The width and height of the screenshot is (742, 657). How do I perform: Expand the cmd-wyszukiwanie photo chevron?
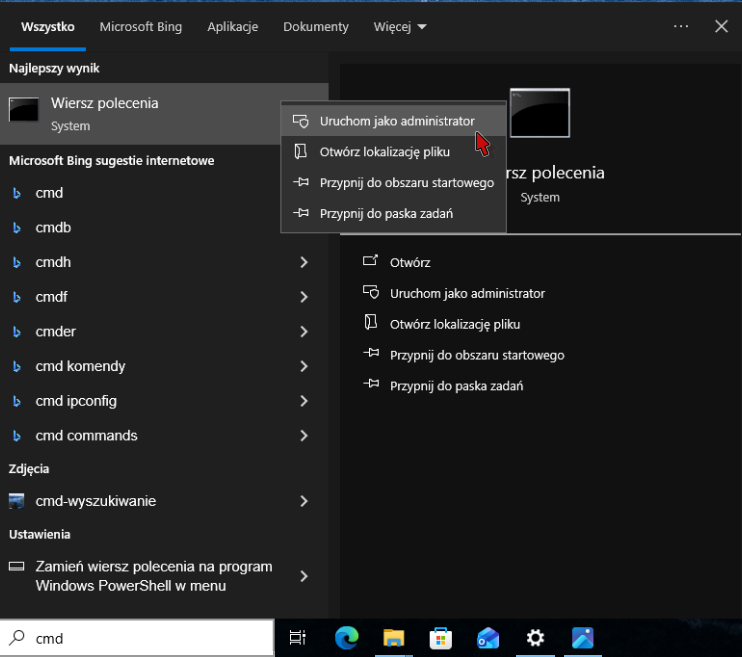[x=304, y=501]
